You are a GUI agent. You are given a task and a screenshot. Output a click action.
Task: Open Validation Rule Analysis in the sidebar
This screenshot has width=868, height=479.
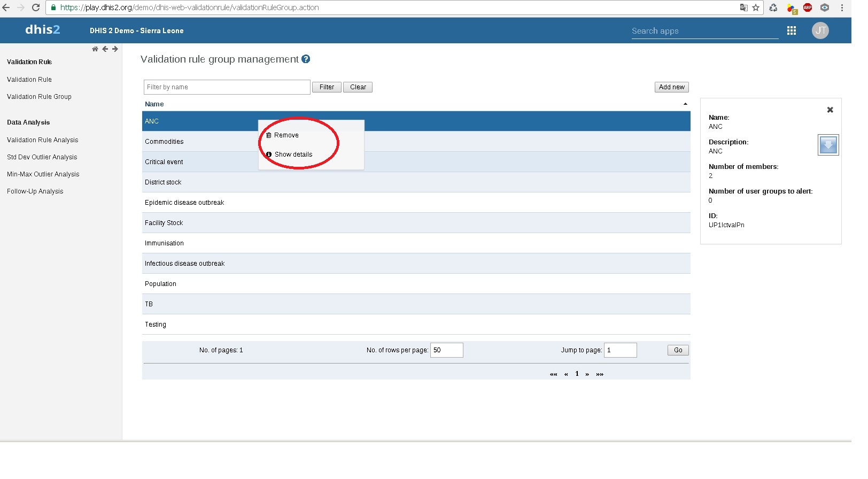pos(42,140)
